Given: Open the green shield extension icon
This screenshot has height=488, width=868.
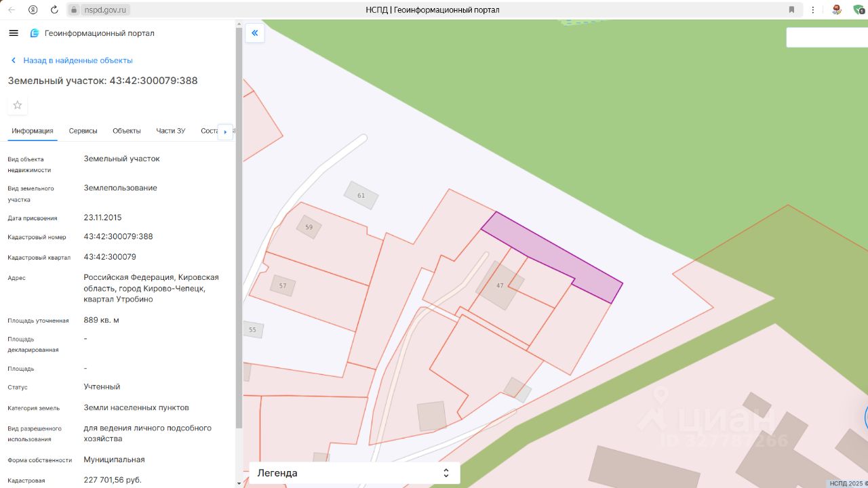Looking at the screenshot, I should pyautogui.click(x=859, y=10).
